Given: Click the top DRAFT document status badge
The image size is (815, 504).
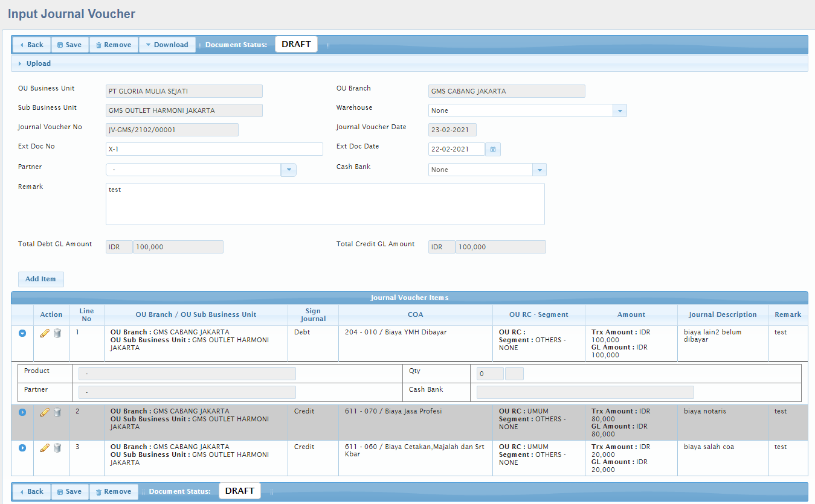Looking at the screenshot, I should [x=296, y=44].
